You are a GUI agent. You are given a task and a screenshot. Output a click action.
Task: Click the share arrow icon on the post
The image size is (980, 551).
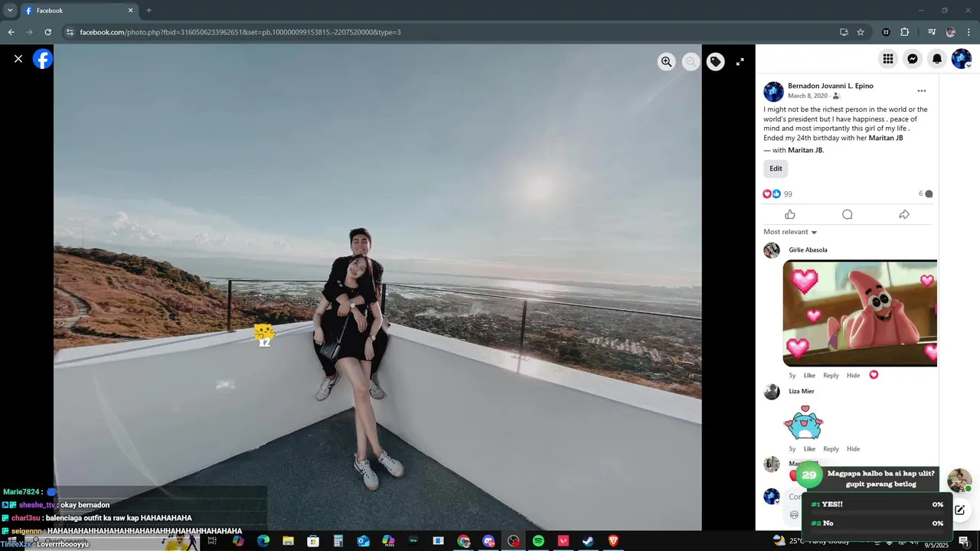[x=904, y=214]
